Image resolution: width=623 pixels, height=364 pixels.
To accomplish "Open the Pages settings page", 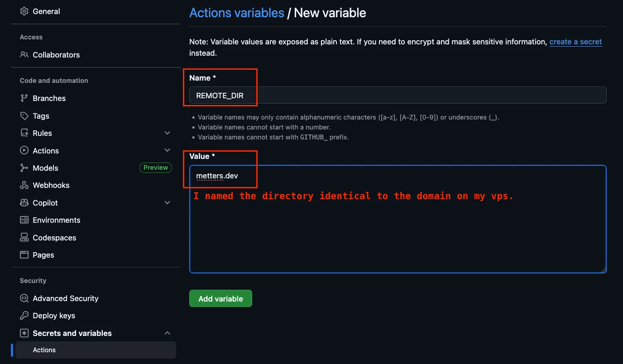I will (43, 255).
